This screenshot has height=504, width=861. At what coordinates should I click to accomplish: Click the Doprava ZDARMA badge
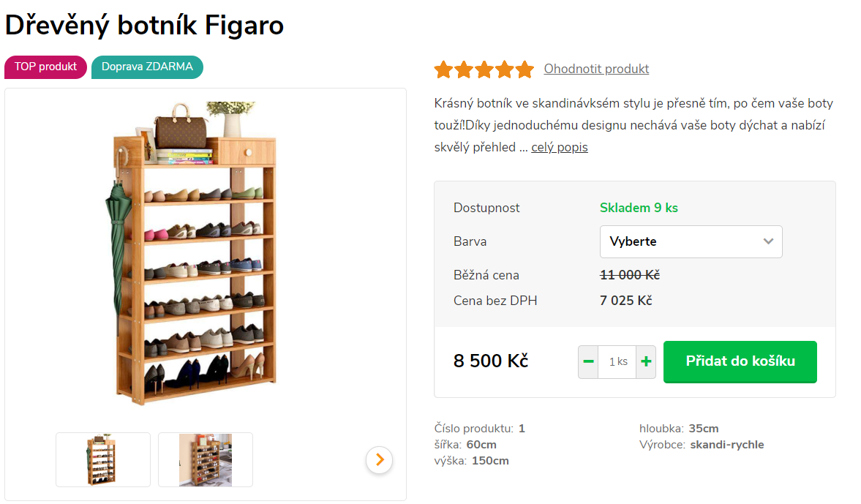coord(147,67)
